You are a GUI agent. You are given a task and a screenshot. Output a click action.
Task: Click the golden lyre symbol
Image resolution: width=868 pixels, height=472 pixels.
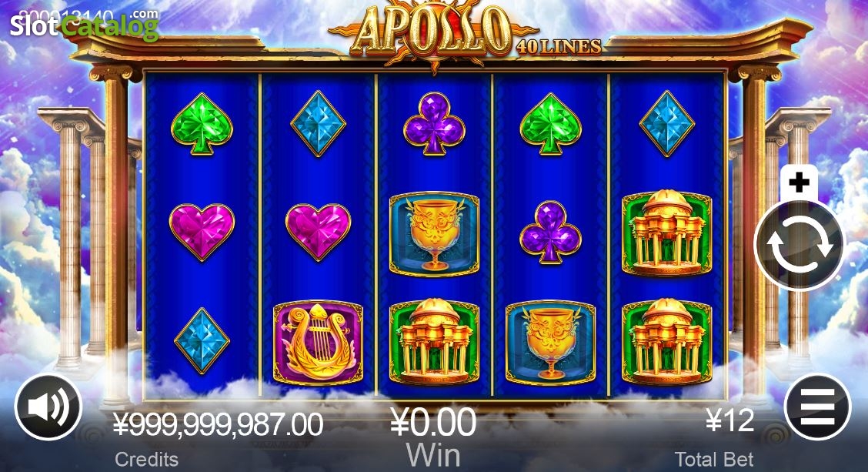pyautogui.click(x=318, y=343)
